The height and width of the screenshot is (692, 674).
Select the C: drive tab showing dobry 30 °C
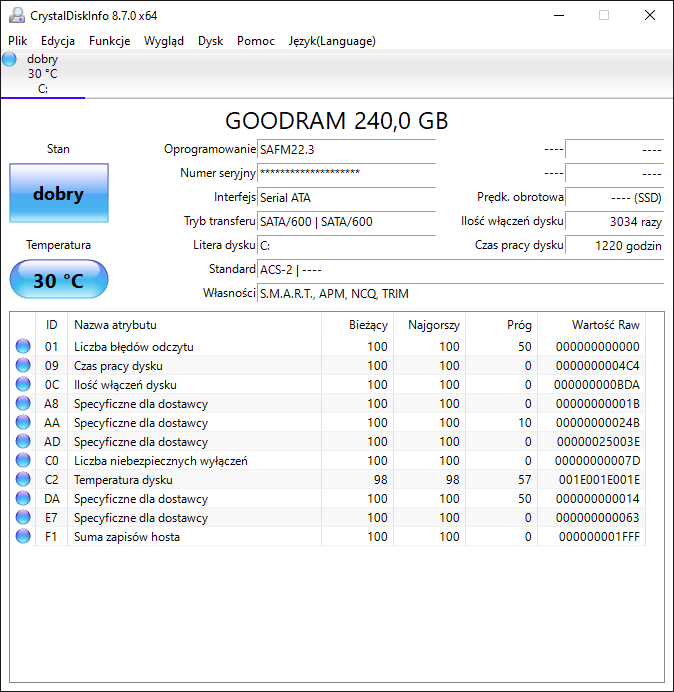coord(43,74)
